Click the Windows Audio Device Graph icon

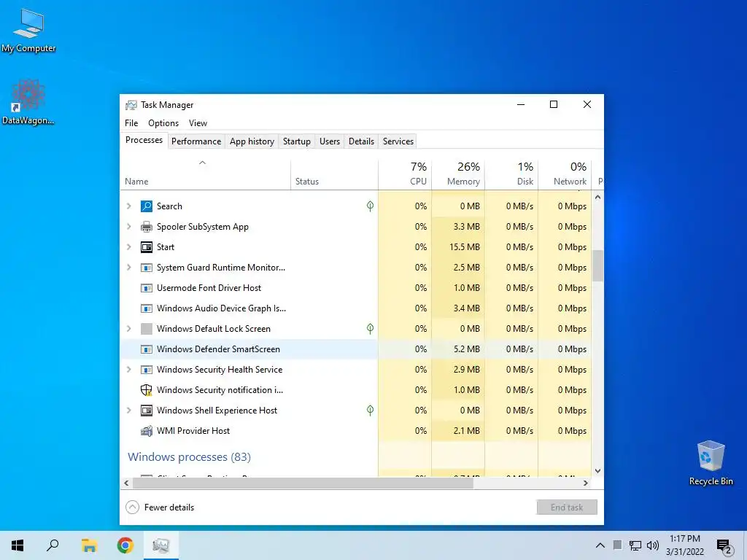pos(146,308)
